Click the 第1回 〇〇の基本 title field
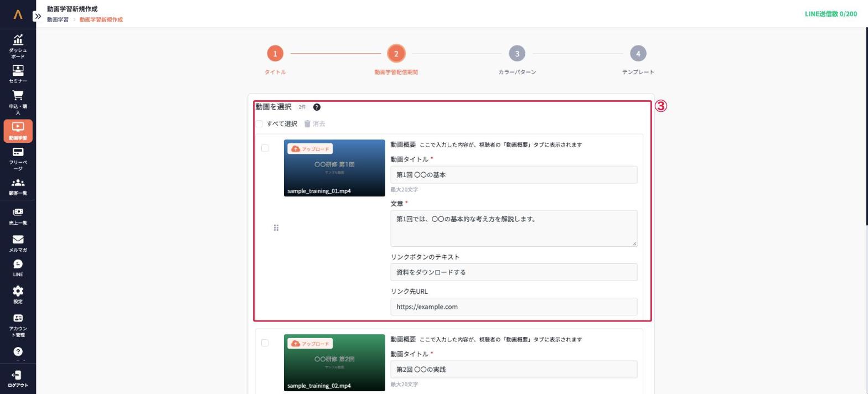This screenshot has width=868, height=394. click(514, 175)
